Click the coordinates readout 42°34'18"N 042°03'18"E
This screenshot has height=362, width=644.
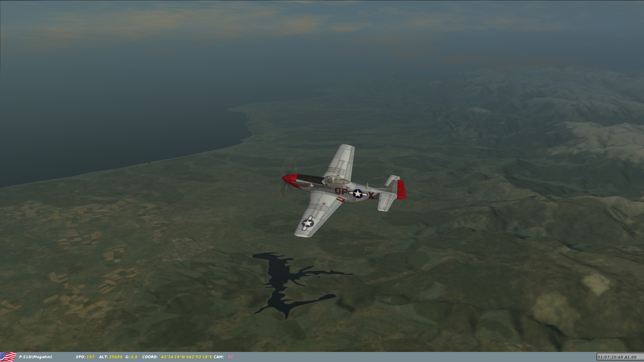pos(186,357)
